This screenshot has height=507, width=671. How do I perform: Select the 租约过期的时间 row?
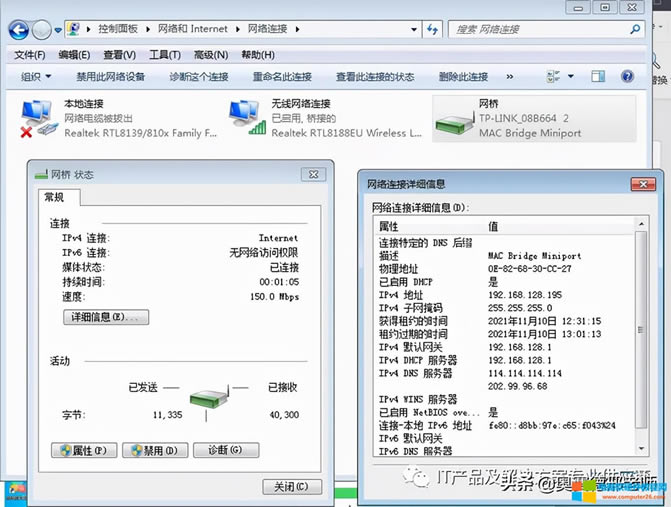coord(505,334)
